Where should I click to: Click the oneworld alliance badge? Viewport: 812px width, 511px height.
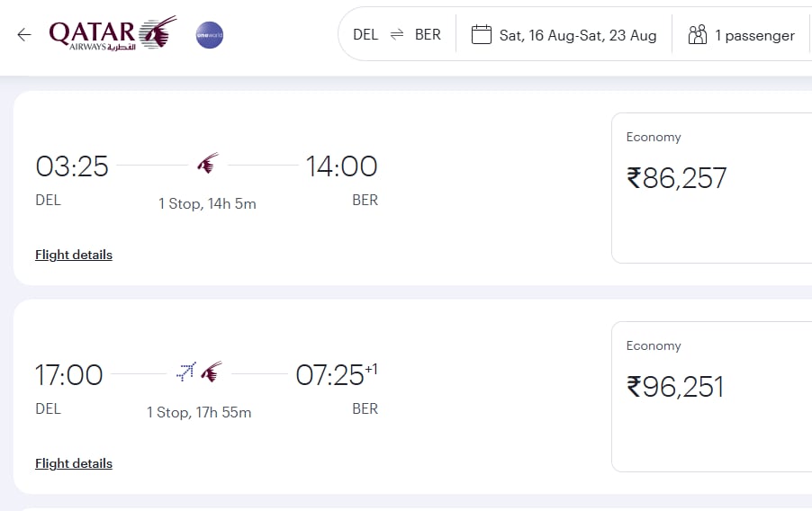pyautogui.click(x=210, y=35)
